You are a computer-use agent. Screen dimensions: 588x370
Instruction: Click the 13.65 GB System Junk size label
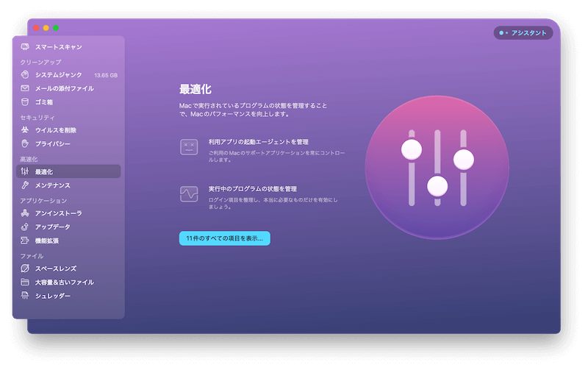[x=106, y=75]
